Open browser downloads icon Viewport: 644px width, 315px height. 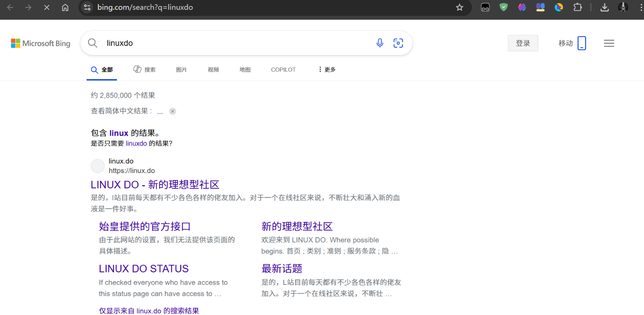[x=605, y=7]
